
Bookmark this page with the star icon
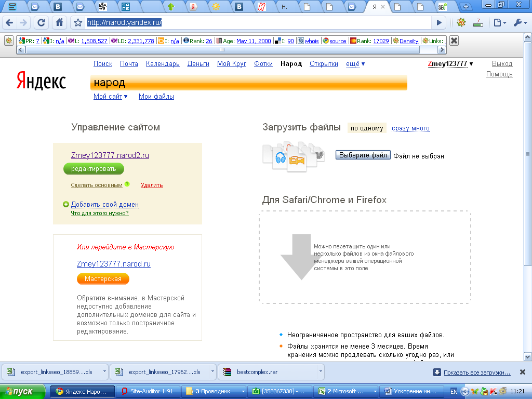click(x=78, y=23)
